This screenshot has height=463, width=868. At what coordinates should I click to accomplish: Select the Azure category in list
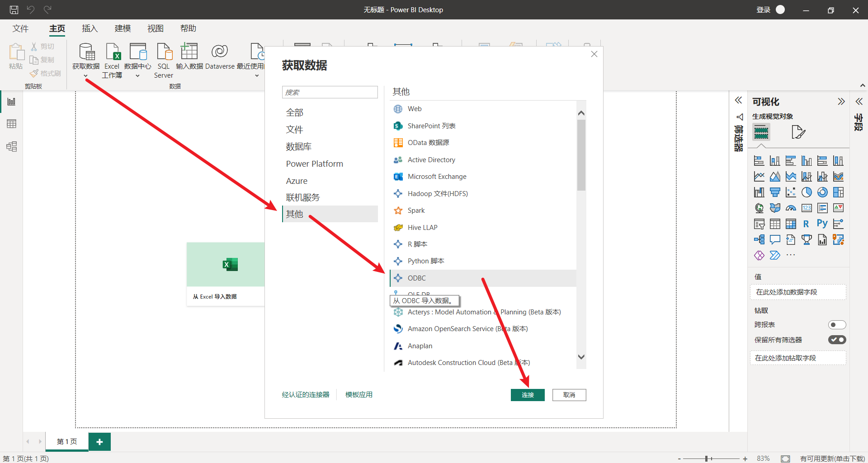[x=297, y=181]
